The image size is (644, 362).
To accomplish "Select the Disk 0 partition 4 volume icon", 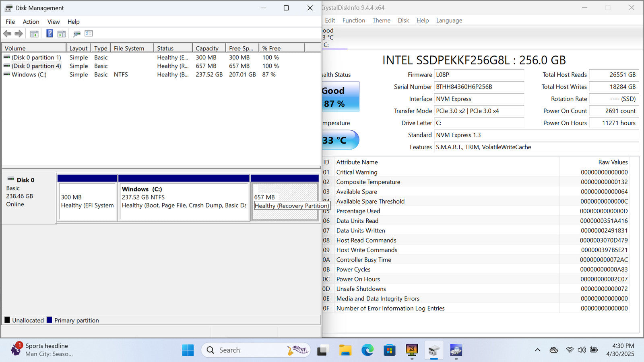I will [7, 66].
